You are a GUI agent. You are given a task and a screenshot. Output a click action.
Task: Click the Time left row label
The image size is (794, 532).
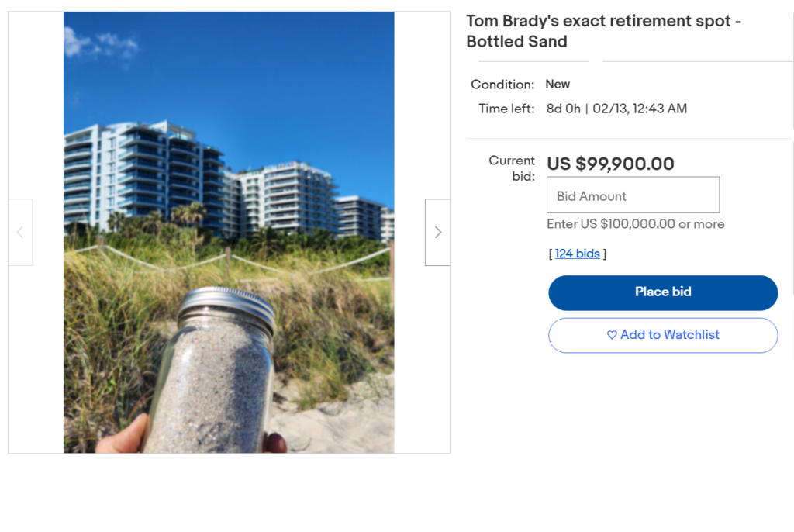506,108
